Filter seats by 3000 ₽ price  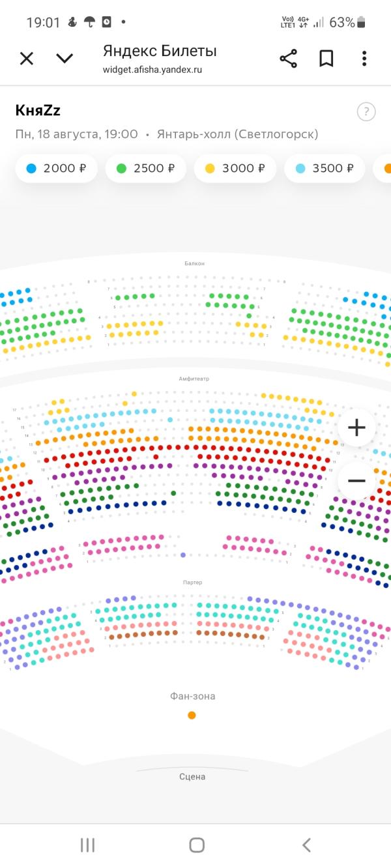point(235,168)
